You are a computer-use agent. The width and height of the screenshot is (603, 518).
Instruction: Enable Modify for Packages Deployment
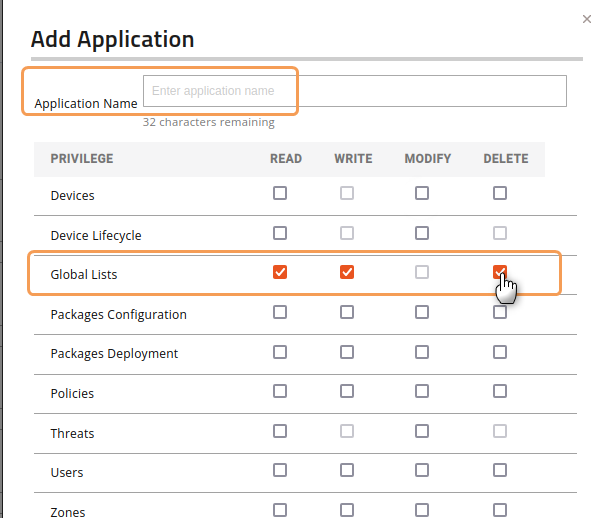[422, 352]
